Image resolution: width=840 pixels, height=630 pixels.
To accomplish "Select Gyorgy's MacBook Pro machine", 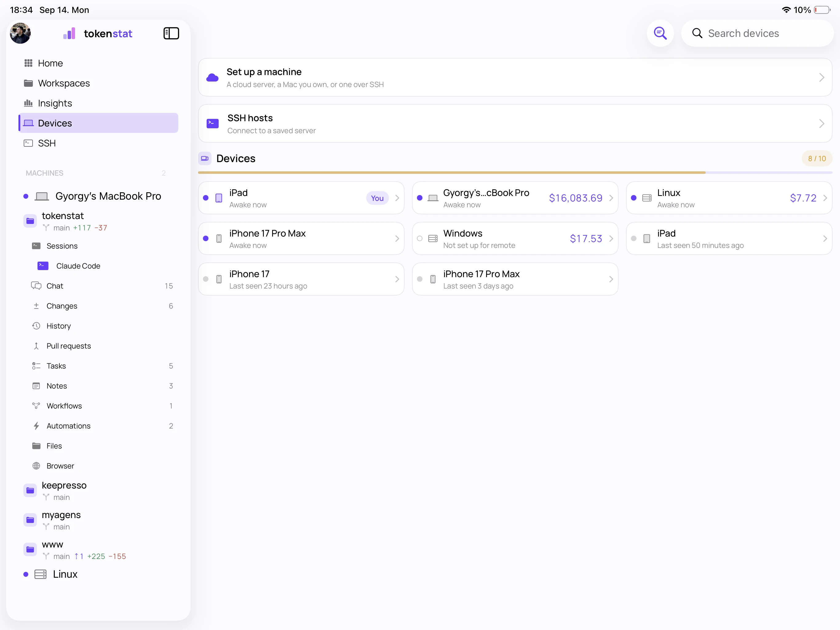I will pyautogui.click(x=98, y=196).
